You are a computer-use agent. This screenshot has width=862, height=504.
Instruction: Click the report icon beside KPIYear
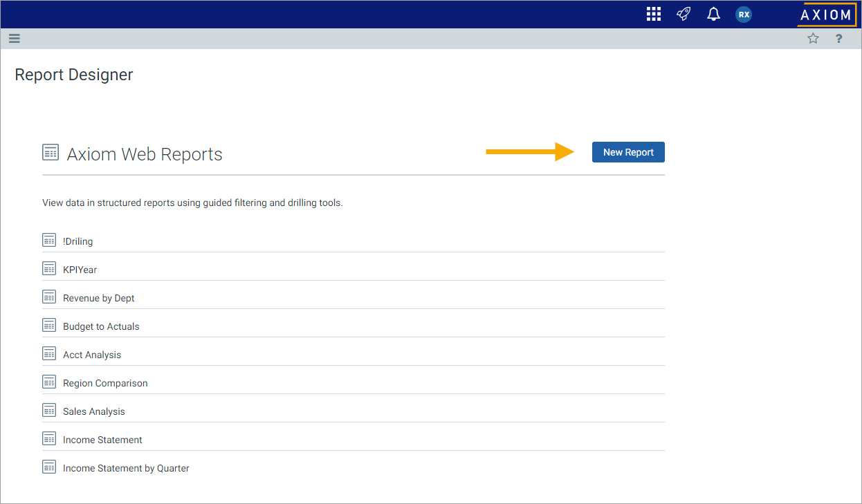pos(49,269)
